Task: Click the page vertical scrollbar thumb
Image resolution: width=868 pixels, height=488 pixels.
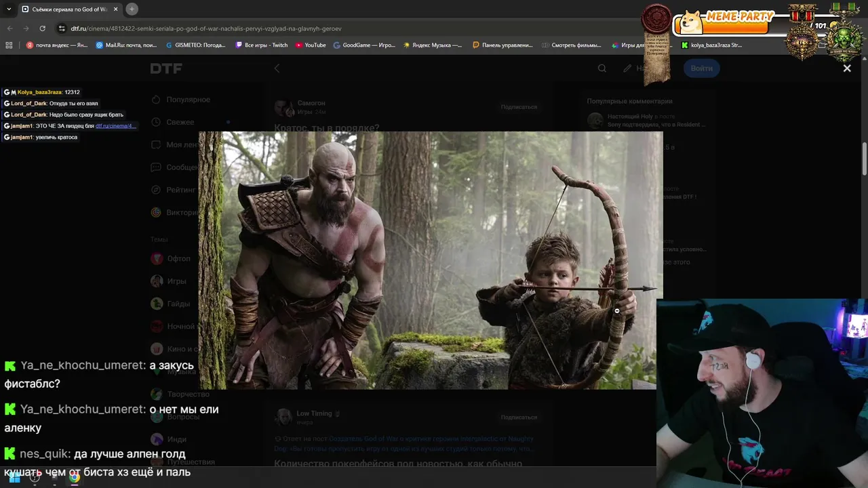Action: pos(864,159)
